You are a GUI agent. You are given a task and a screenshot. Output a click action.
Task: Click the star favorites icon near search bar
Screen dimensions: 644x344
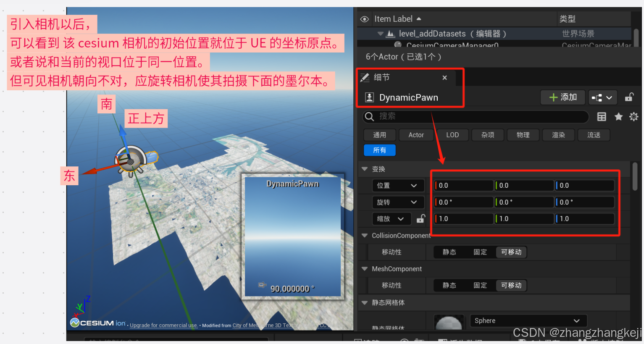click(x=618, y=117)
